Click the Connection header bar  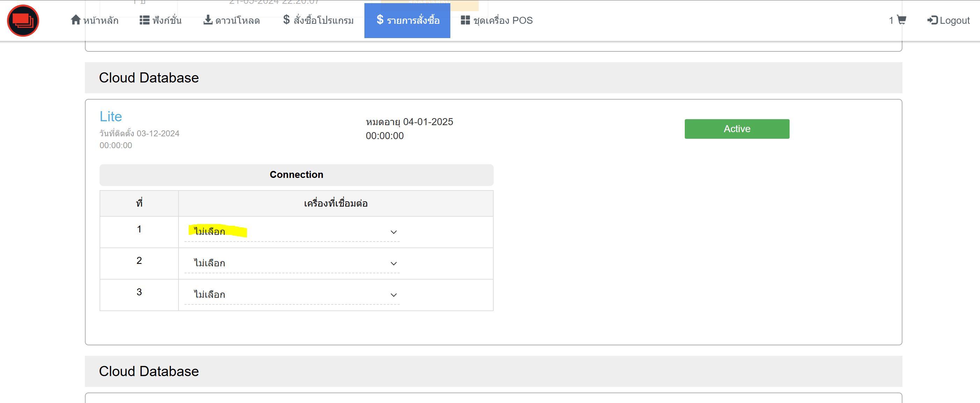pos(296,175)
